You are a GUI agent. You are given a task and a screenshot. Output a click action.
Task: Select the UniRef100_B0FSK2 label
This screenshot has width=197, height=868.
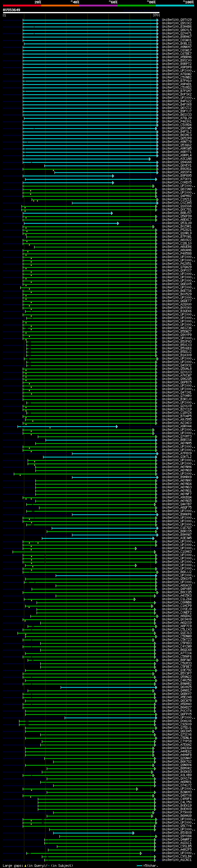point(177,94)
